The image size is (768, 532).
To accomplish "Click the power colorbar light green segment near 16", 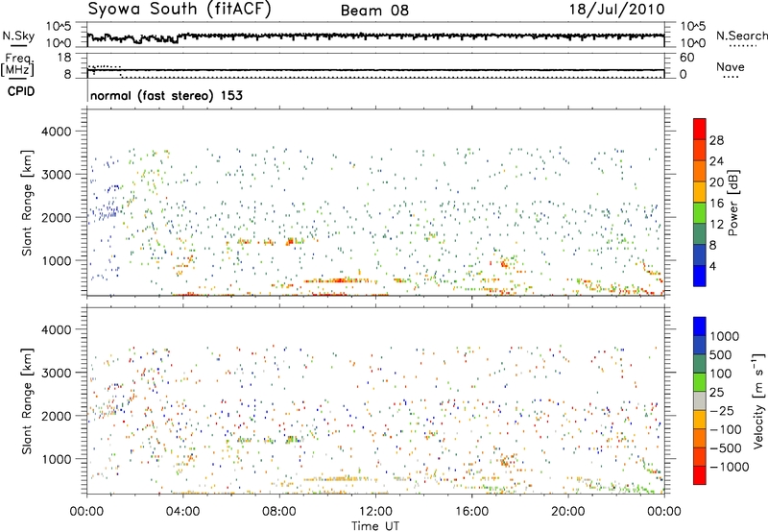I will (x=700, y=212).
